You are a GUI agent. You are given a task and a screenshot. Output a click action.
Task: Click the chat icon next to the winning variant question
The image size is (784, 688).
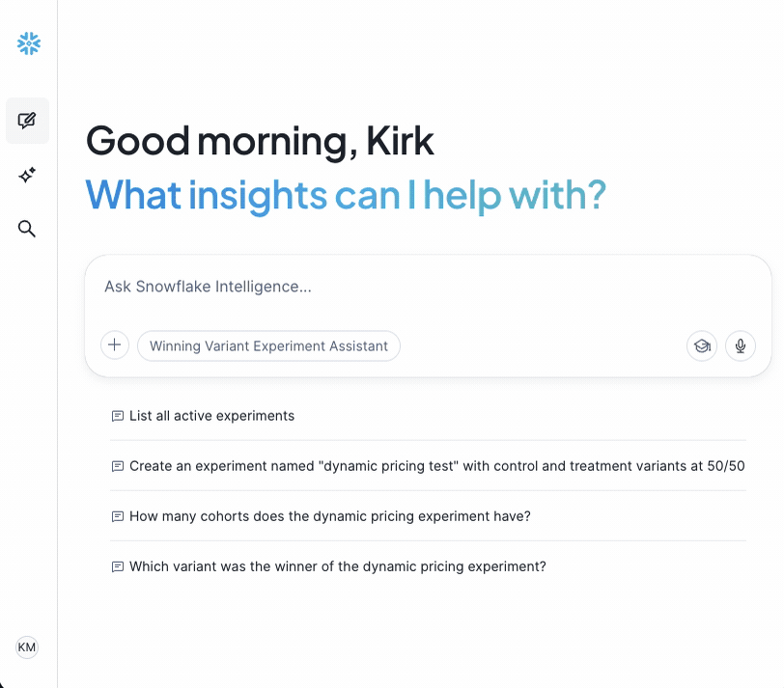118,565
